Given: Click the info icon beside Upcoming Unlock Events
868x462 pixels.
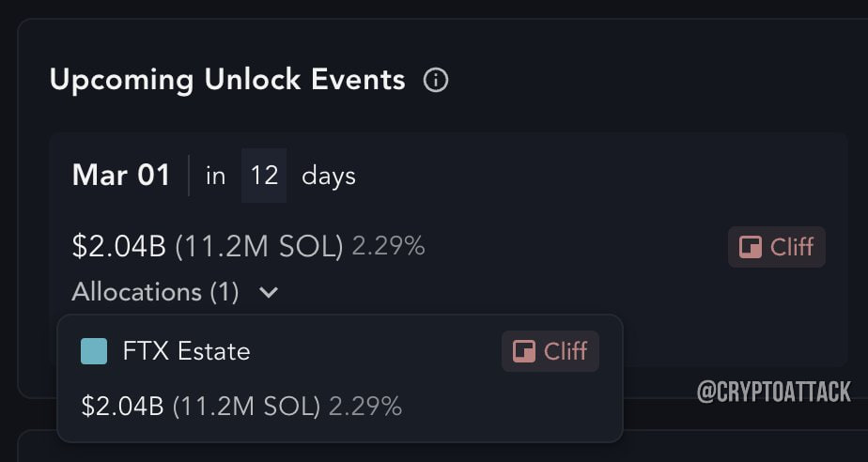Looking at the screenshot, I should tap(436, 80).
